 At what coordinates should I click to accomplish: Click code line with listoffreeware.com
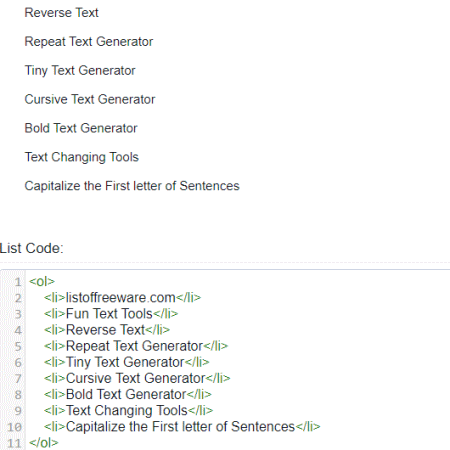pyautogui.click(x=122, y=298)
